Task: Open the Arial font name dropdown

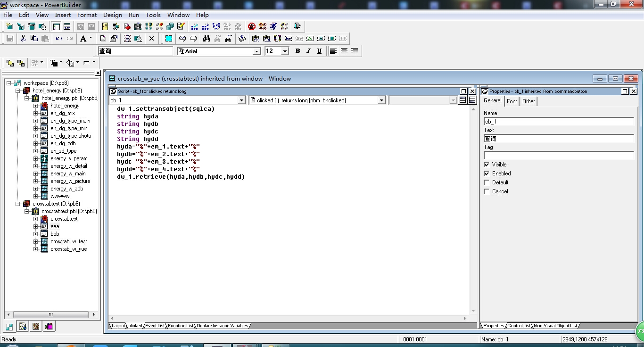Action: point(256,51)
